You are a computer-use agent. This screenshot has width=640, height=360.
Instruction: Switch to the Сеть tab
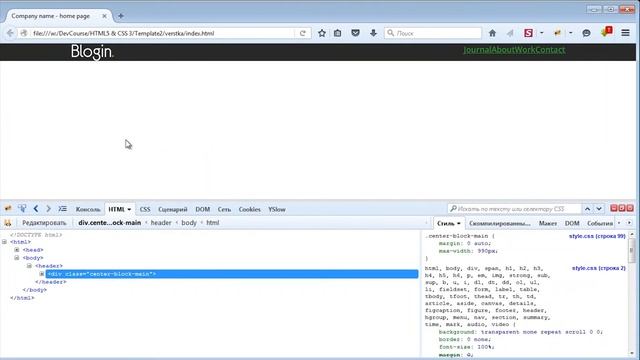[x=224, y=209]
